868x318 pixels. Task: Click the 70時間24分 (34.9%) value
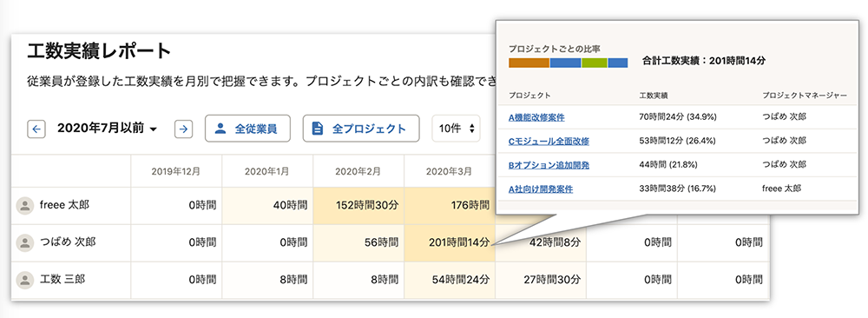[678, 117]
